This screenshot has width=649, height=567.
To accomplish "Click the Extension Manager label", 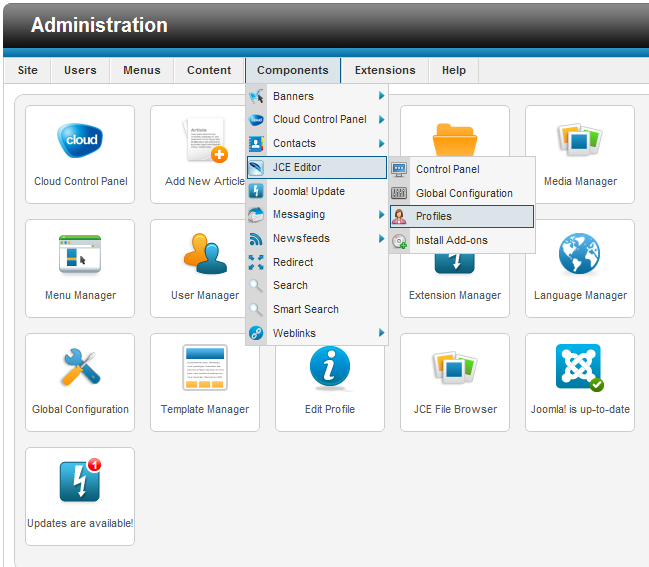I will pyautogui.click(x=455, y=296).
